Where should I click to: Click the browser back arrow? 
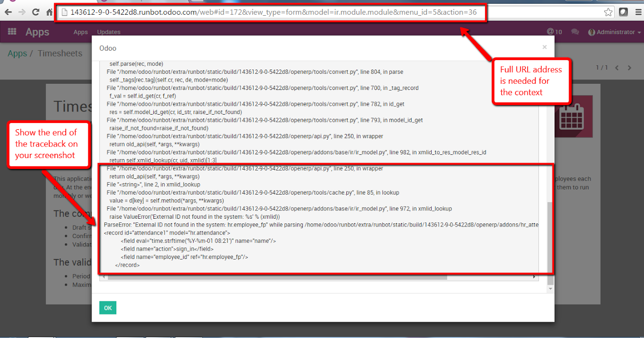point(8,12)
